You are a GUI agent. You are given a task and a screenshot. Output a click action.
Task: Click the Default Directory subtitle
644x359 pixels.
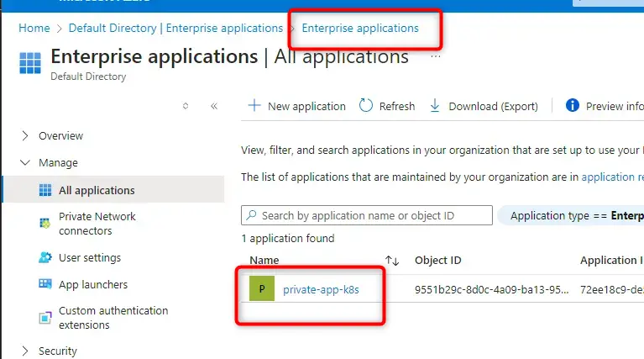88,77
